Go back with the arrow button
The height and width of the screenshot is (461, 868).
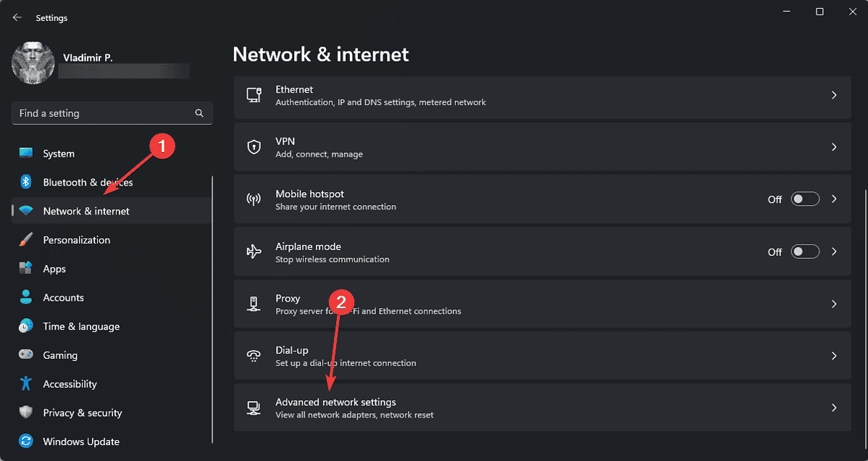(16, 17)
